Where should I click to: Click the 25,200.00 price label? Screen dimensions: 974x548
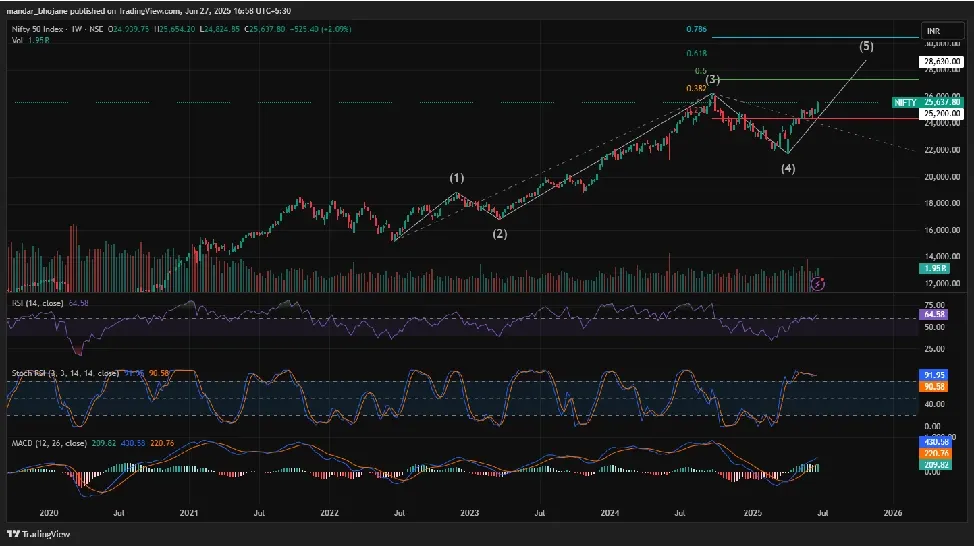point(941,114)
